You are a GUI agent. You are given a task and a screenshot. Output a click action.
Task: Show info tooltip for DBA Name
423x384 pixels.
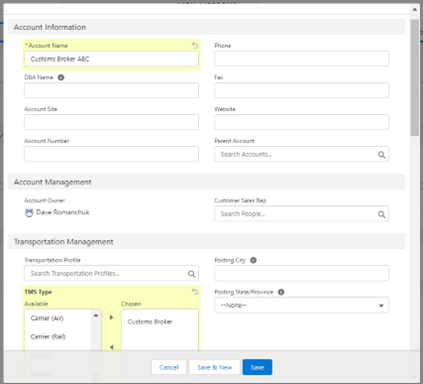pos(61,77)
